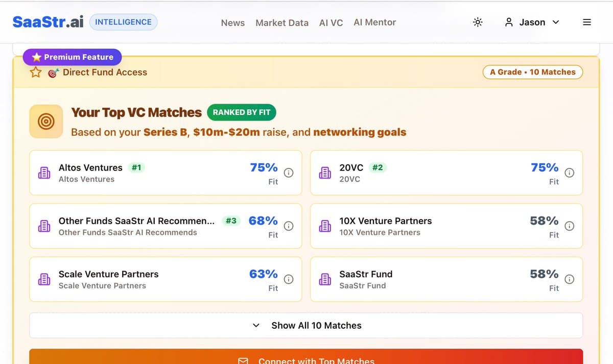Open the hamburger menu
The height and width of the screenshot is (364, 613).
point(586,22)
